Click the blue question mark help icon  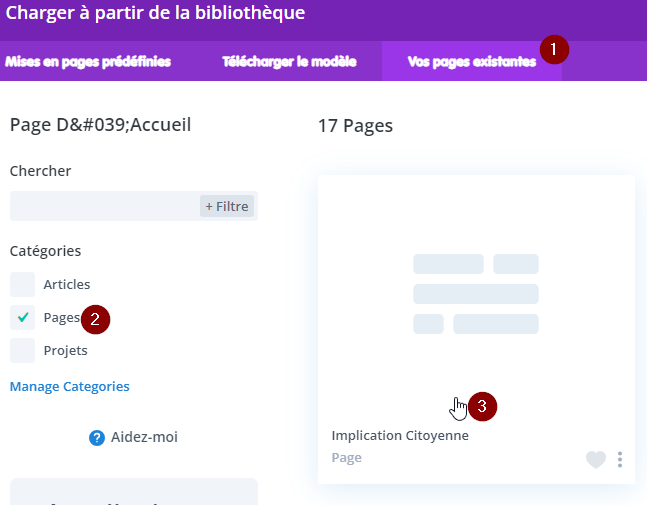coord(97,437)
